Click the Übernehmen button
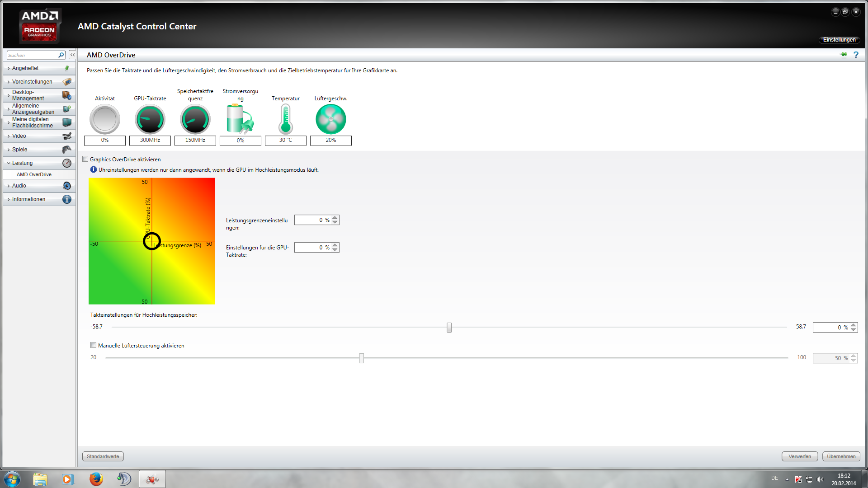868x488 pixels. [x=841, y=456]
